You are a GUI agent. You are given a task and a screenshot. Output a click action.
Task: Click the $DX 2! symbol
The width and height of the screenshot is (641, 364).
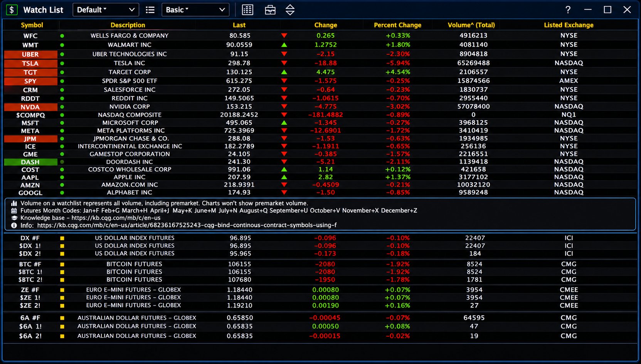tap(30, 254)
